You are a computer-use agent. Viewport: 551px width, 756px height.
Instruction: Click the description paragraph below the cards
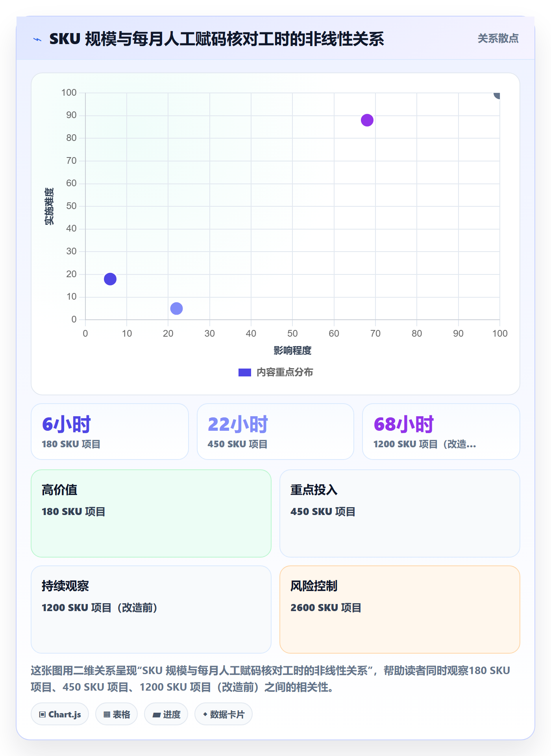270,679
